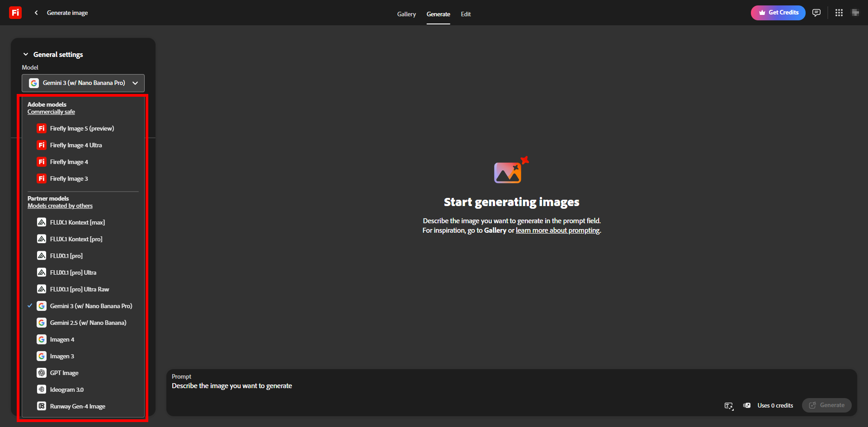The width and height of the screenshot is (868, 427).
Task: Open the feedback chat bubble icon
Action: 816,13
